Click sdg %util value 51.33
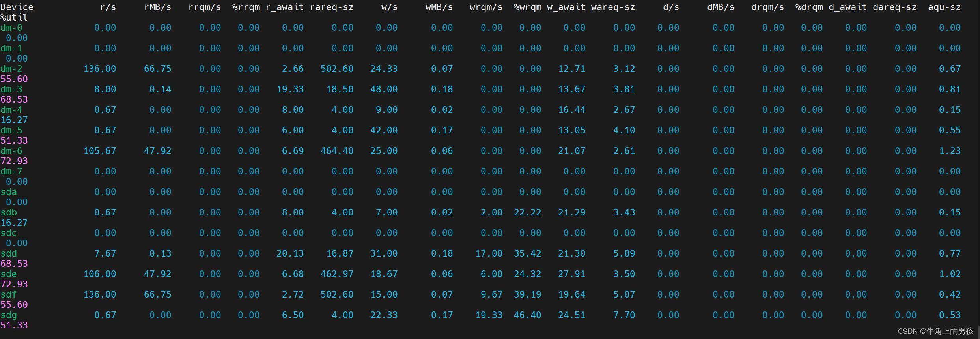This screenshot has height=339, width=980. pyautogui.click(x=14, y=325)
